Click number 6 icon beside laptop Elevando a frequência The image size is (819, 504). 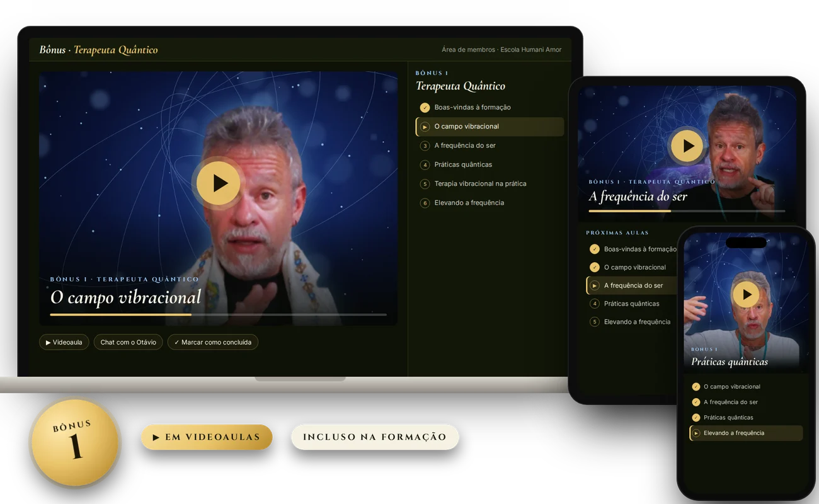[x=425, y=203]
